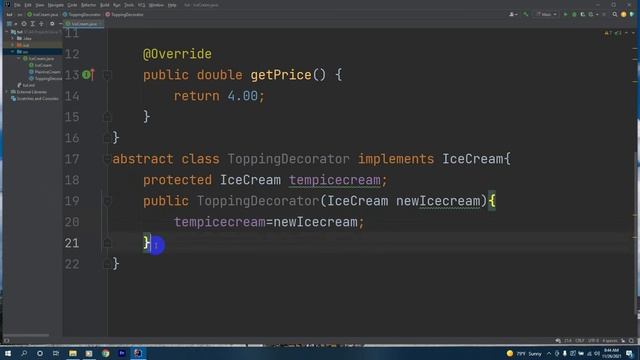Click the shield icon in top toolbar
The image size is (640, 360).
pyautogui.click(x=632, y=14)
